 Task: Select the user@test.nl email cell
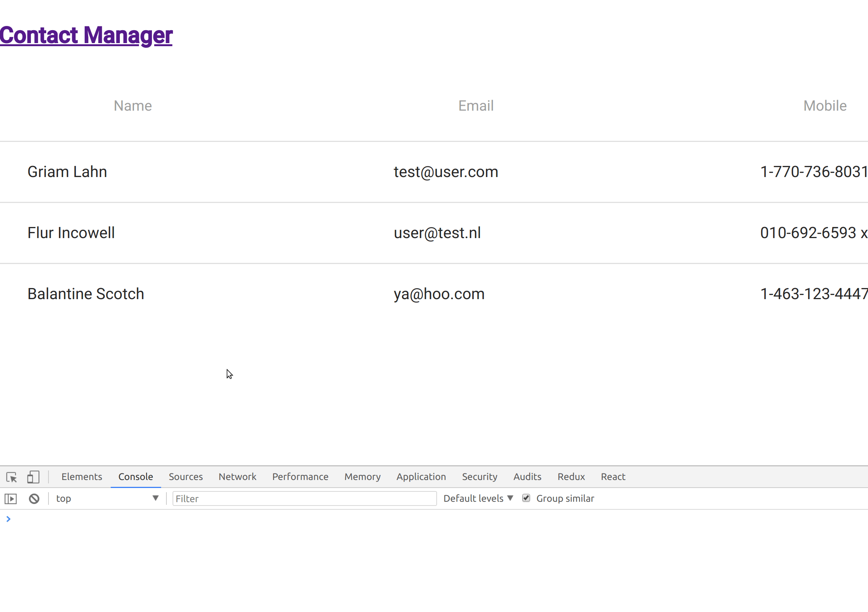[x=437, y=233]
